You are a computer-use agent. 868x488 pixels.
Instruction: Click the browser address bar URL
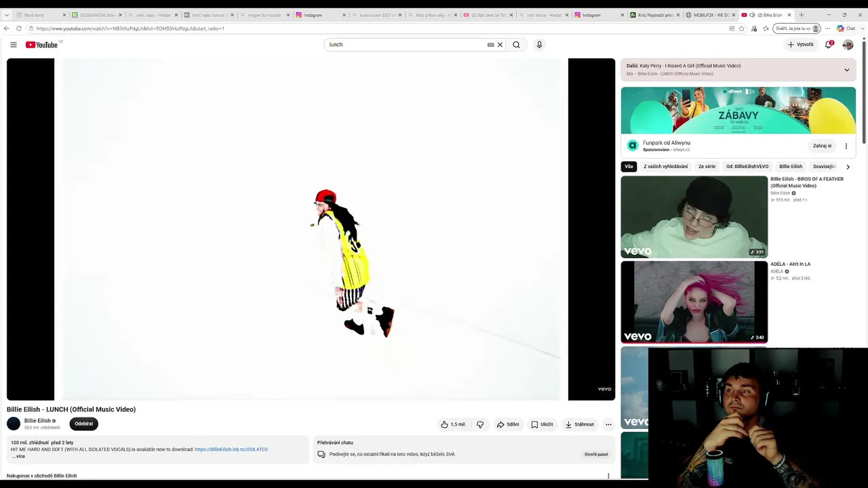pyautogui.click(x=130, y=28)
